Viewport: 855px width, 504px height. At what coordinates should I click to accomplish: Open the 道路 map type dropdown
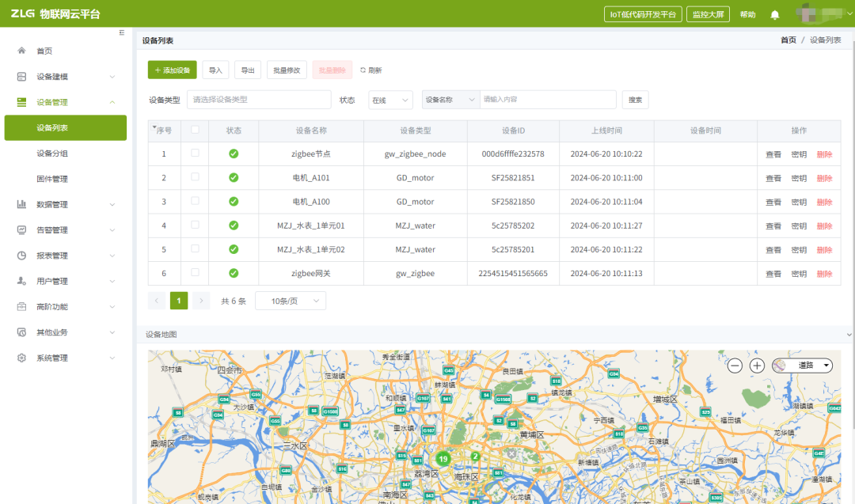[x=802, y=366]
